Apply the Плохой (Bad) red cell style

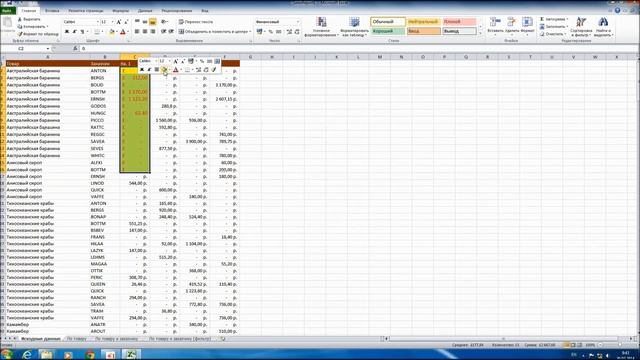[x=459, y=21]
